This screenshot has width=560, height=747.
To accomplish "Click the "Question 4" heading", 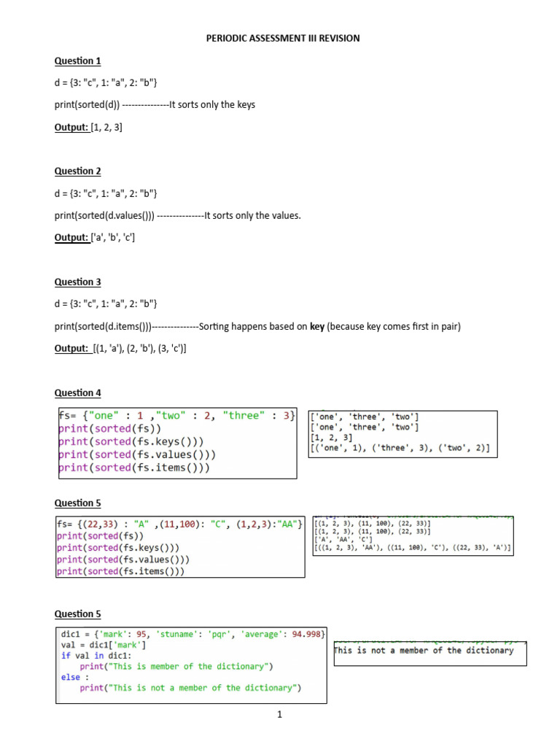I will [77, 393].
